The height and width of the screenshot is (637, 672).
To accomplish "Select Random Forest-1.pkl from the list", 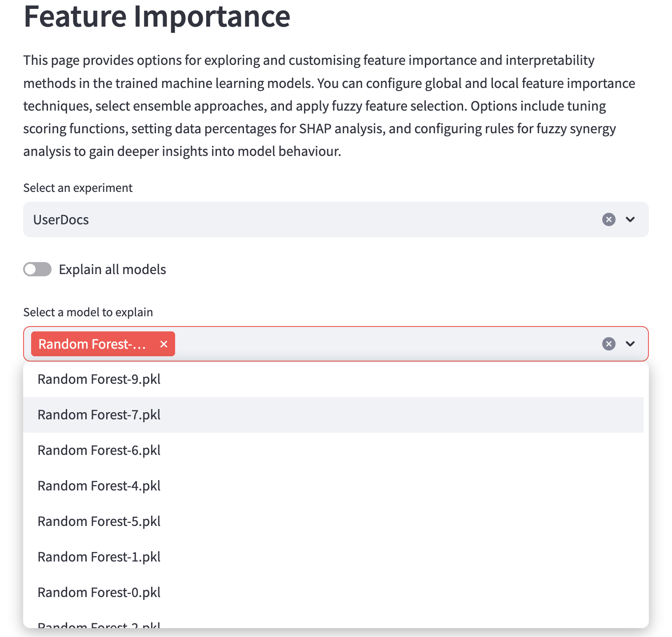I will tap(99, 557).
